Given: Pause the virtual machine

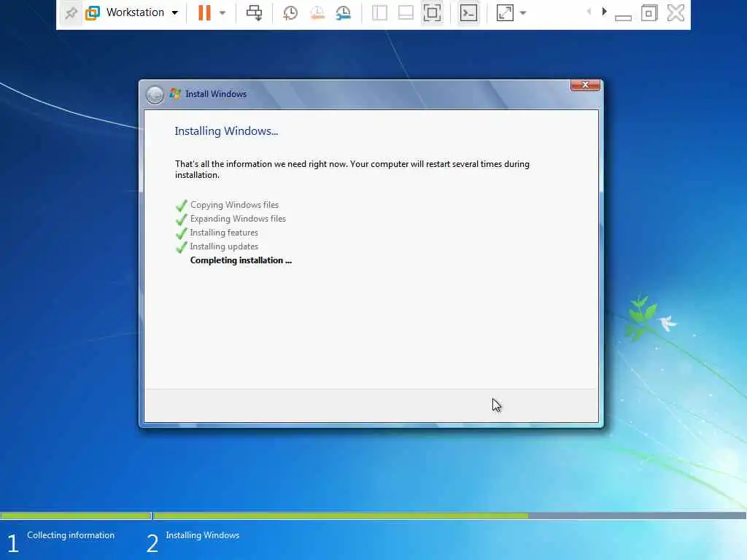Looking at the screenshot, I should (x=204, y=13).
